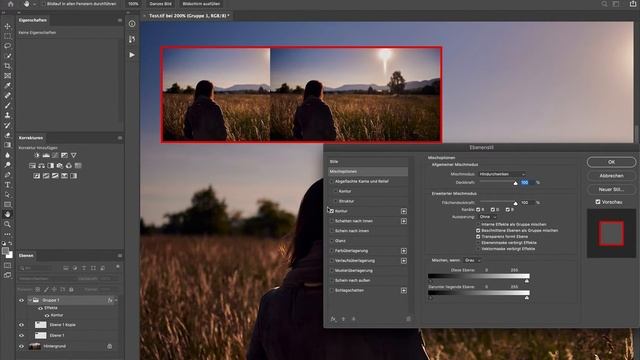Image resolution: width=640 pixels, height=360 pixels.
Task: Open the Aussparung dropdown
Action: [x=488, y=217]
